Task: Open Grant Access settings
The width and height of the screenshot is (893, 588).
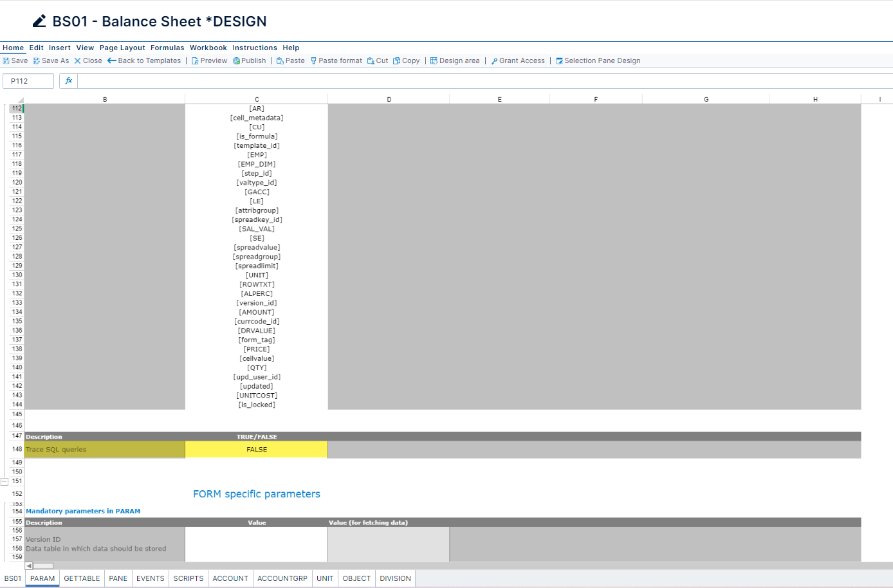Action: pyautogui.click(x=517, y=60)
